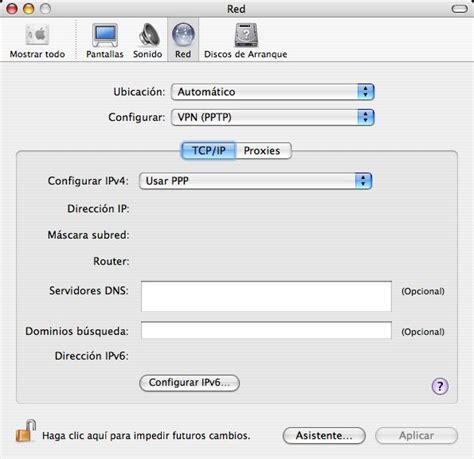Image resolution: width=474 pixels, height=459 pixels.
Task: Click the red close window button
Action: coord(12,9)
